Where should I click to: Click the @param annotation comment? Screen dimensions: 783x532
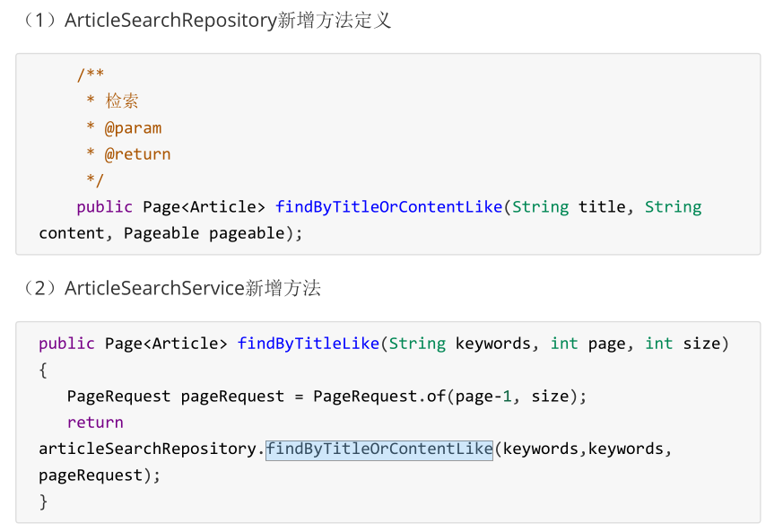[134, 127]
